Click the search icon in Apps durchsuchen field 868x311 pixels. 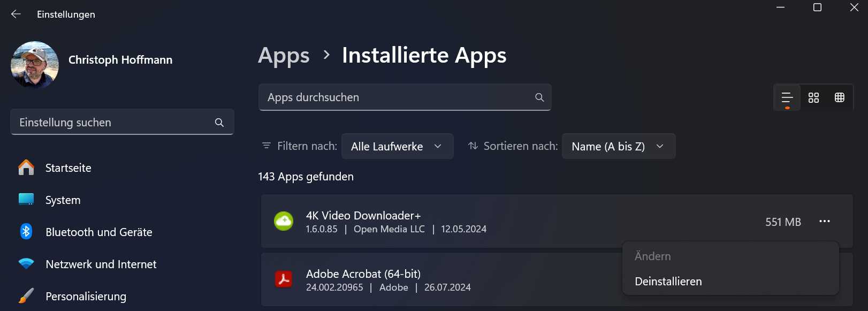click(x=539, y=97)
